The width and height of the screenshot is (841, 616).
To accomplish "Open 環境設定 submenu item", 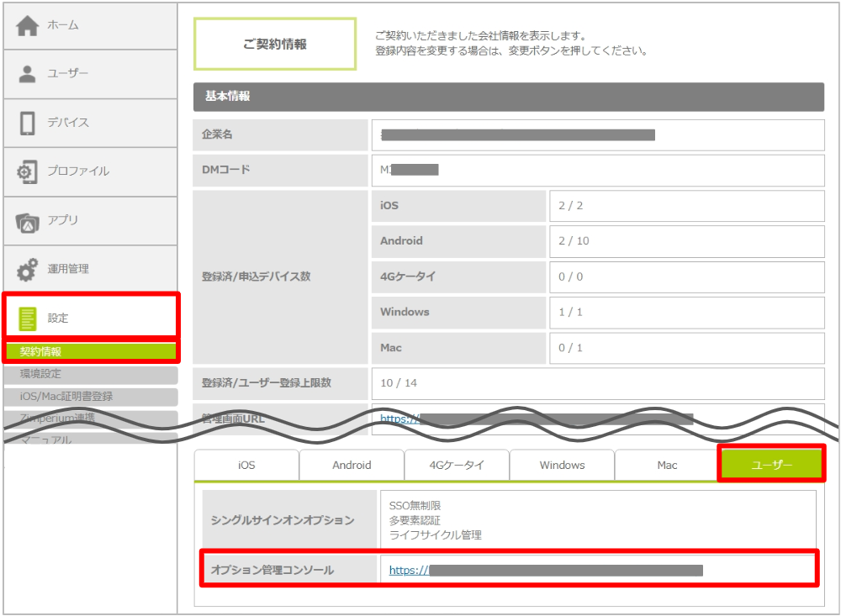I will pos(90,374).
